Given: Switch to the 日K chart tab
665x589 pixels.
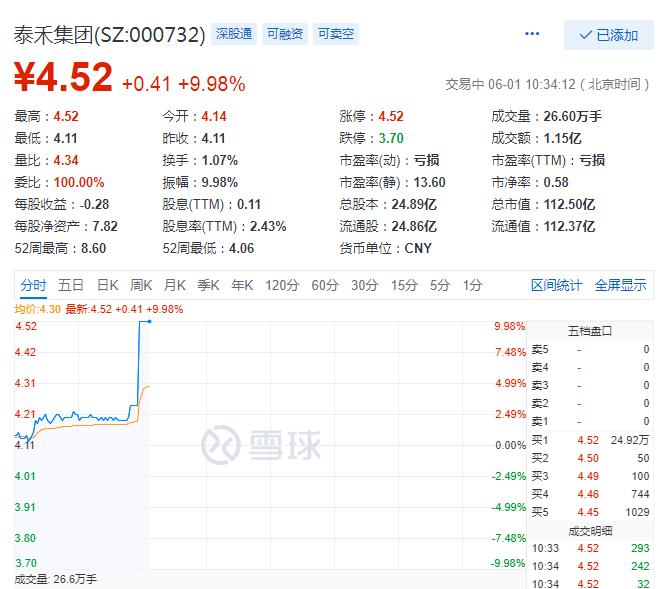Looking at the screenshot, I should click(108, 285).
